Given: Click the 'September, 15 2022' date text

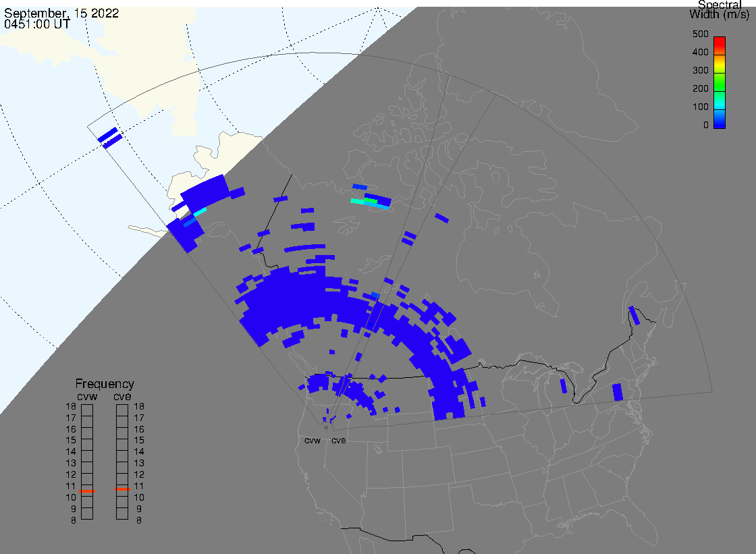Looking at the screenshot, I should (61, 13).
